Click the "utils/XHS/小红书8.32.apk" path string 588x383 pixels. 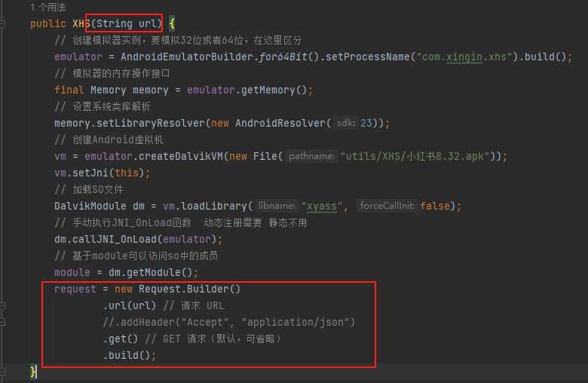tap(415, 156)
